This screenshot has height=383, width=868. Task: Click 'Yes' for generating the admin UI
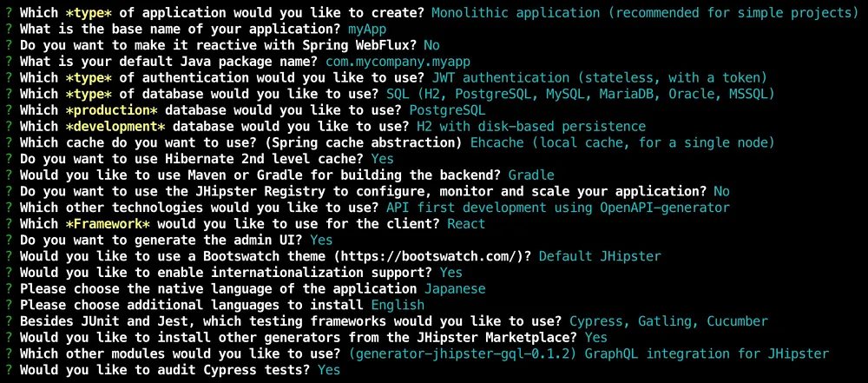[x=321, y=240]
